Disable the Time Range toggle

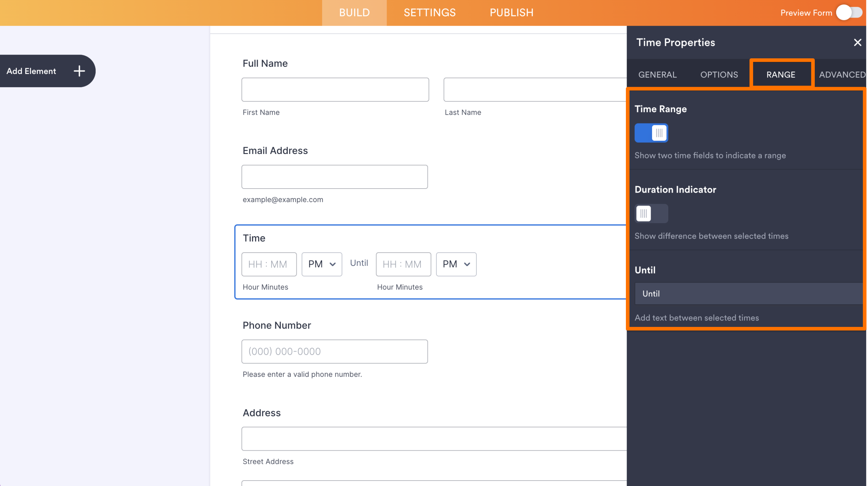651,133
